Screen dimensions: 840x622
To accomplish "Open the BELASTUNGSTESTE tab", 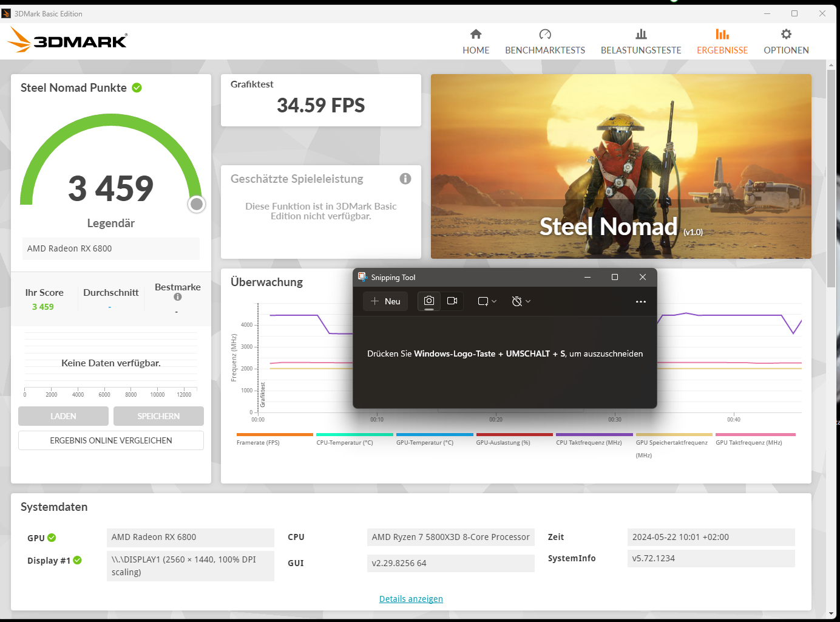I will pos(641,41).
